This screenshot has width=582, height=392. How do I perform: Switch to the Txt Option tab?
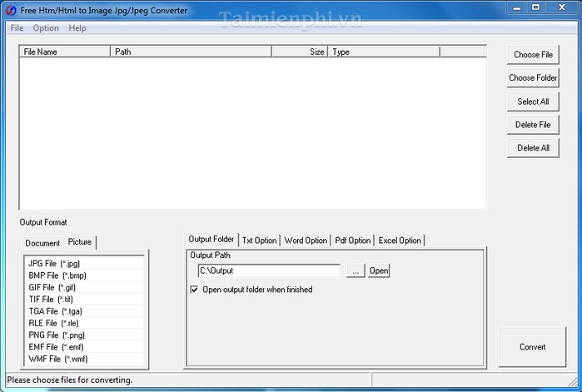click(x=260, y=241)
